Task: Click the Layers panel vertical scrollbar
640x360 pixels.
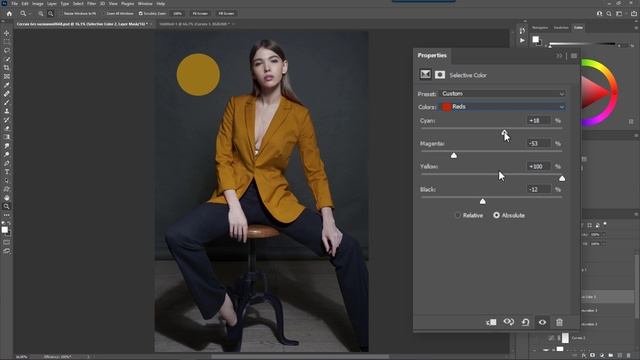Action: (x=637, y=286)
